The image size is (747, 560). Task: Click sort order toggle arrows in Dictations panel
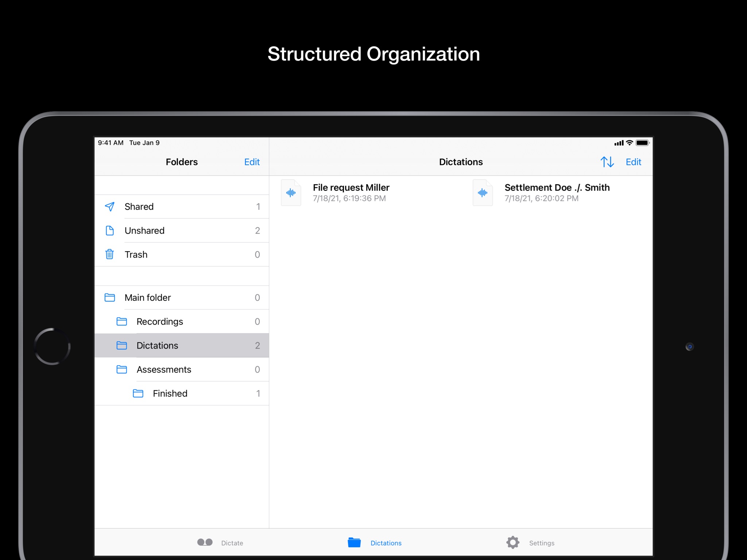tap(607, 162)
